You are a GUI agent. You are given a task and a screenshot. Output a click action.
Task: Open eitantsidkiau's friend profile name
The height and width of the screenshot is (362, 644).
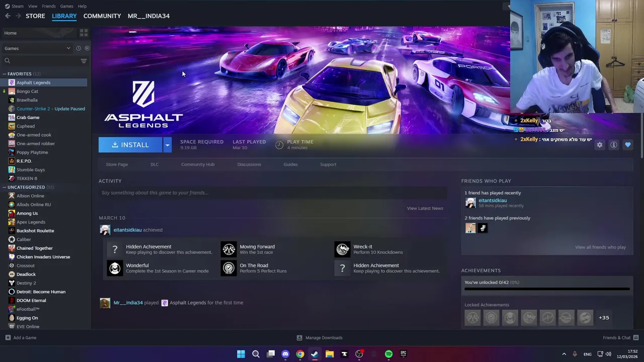point(493,200)
